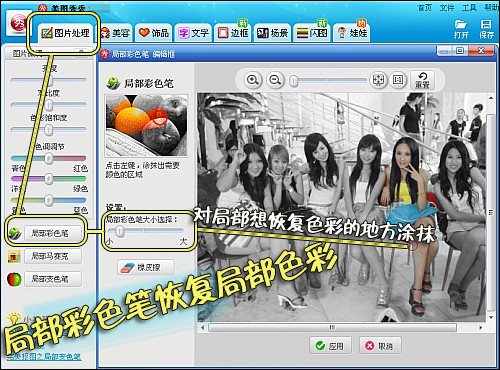Viewport: 500px width, 370px height.
Task: Adjust the 局部彩色笔 brush size slider
Action: pos(145,231)
